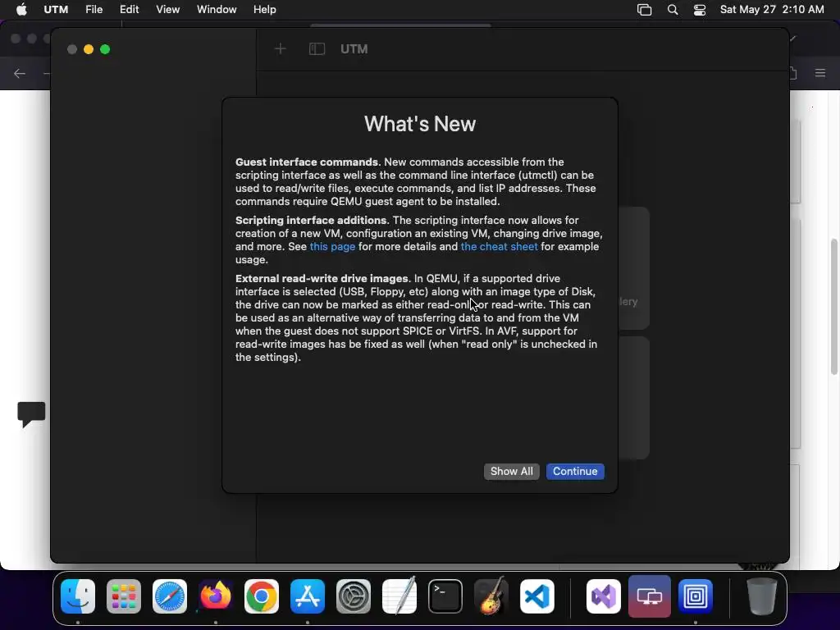Click the yellow minimize button of UTM window
The width and height of the screenshot is (840, 630).
[x=89, y=49]
